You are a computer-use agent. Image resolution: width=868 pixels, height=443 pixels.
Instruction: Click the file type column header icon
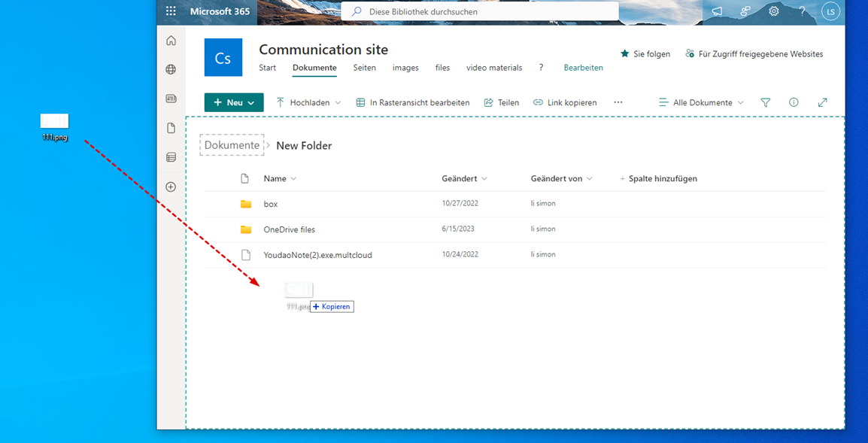click(245, 179)
